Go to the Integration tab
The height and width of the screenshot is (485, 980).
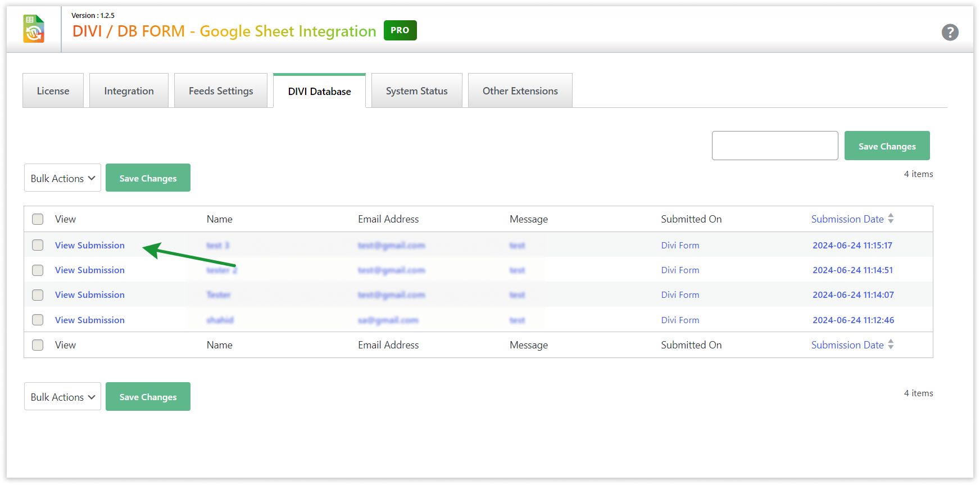pos(129,91)
